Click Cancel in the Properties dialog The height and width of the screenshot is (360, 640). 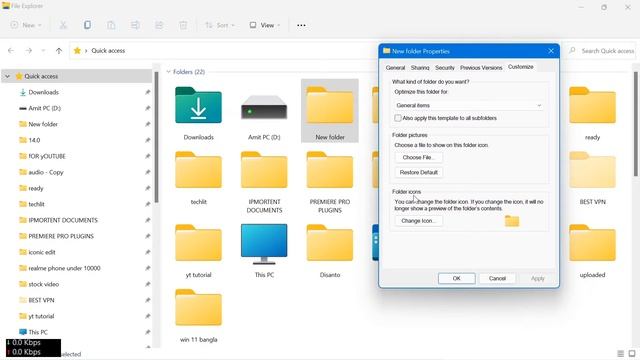(497, 278)
